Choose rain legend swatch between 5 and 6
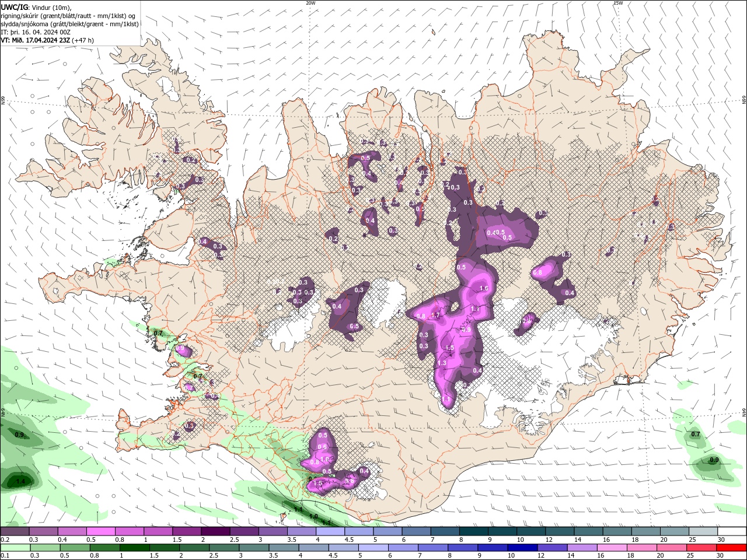Image resolution: width=747 pixels, height=560 pixels. [x=374, y=548]
